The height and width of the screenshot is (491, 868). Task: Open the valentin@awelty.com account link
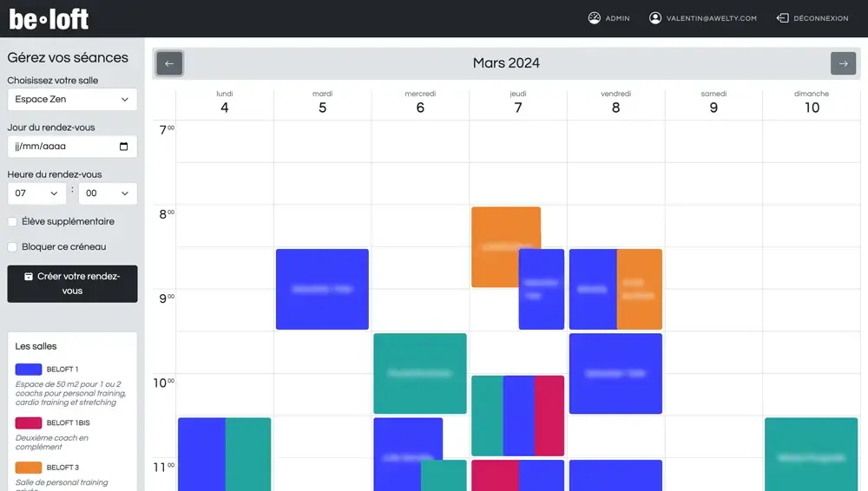pos(711,18)
